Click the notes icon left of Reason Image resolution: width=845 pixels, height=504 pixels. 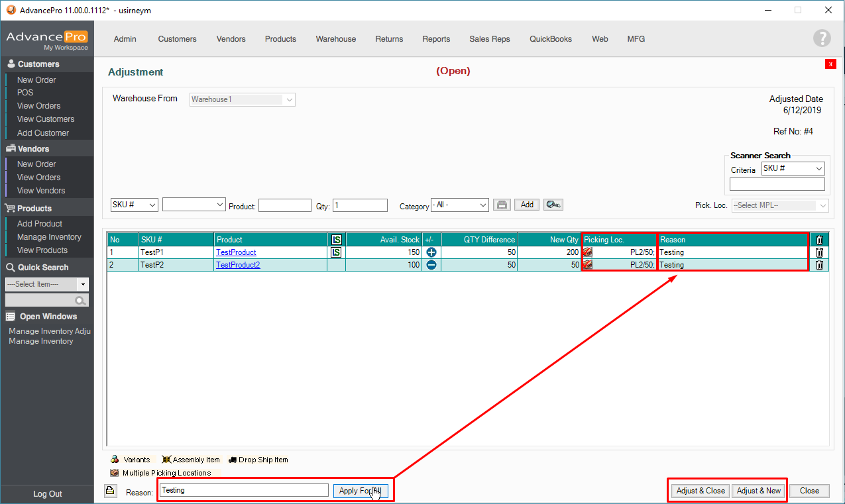coord(111,490)
